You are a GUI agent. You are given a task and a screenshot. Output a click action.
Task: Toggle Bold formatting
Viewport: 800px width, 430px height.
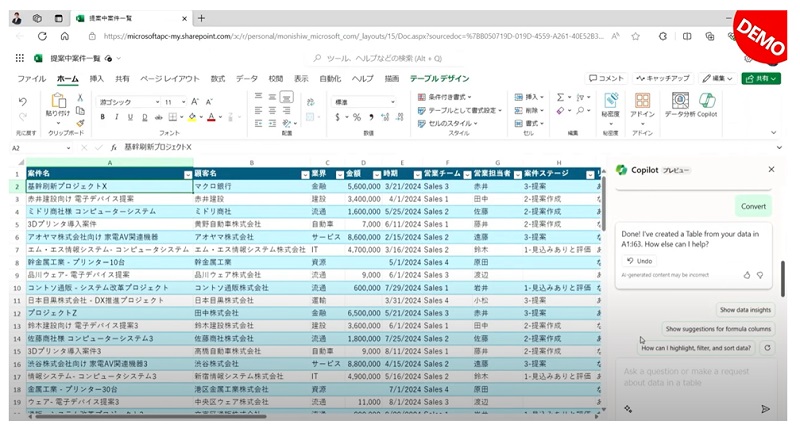click(x=103, y=117)
